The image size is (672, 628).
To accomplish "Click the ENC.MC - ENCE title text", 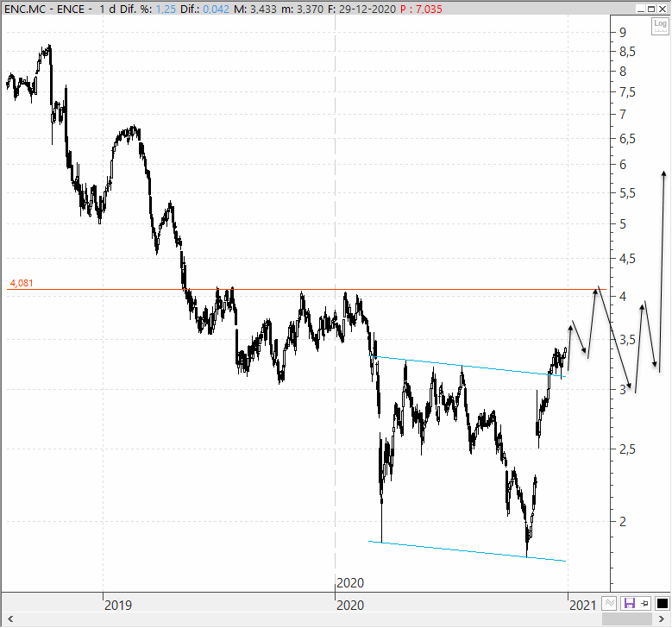I will tap(45, 9).
